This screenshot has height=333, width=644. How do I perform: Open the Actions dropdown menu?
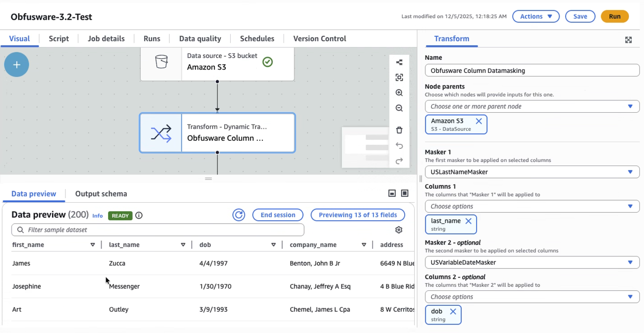[536, 17]
